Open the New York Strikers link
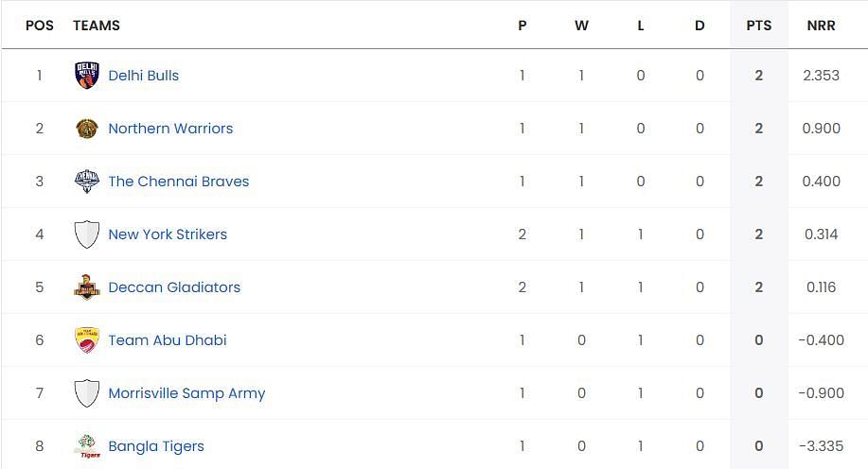868x469 pixels. (x=168, y=234)
